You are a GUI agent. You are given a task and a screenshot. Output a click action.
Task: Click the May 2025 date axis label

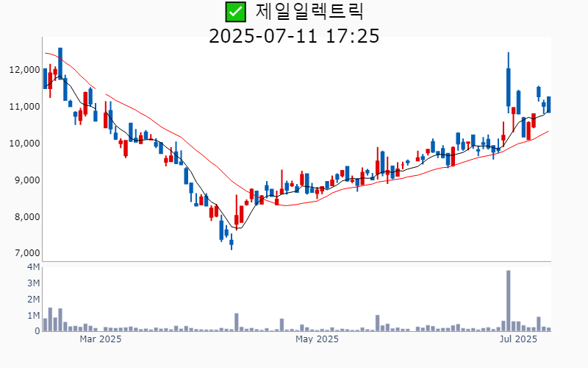(317, 339)
